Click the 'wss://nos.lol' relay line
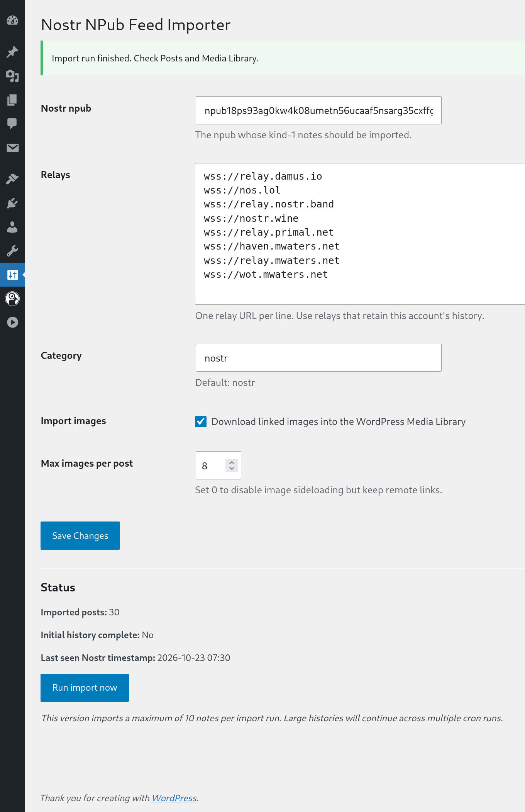Screen dimensions: 525x812 click(x=242, y=190)
